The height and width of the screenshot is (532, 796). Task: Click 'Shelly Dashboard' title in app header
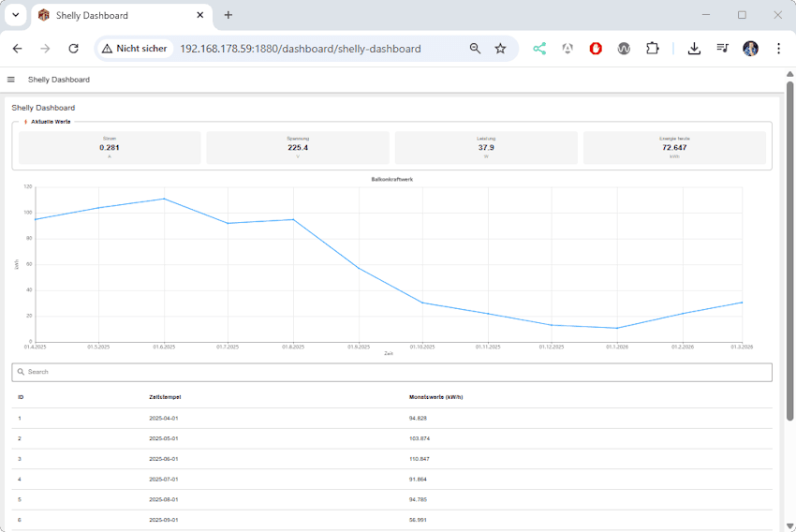(x=59, y=80)
